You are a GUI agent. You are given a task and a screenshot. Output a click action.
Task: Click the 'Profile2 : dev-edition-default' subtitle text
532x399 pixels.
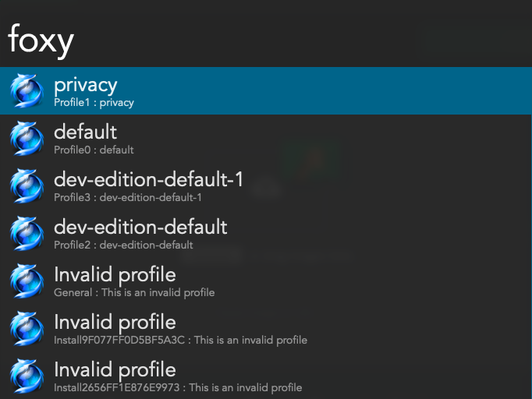click(123, 245)
